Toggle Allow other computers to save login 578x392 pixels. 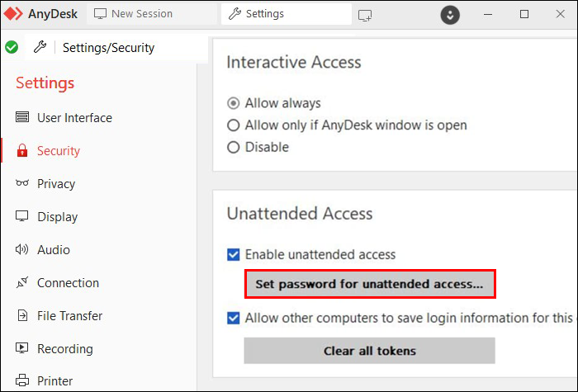pos(234,318)
